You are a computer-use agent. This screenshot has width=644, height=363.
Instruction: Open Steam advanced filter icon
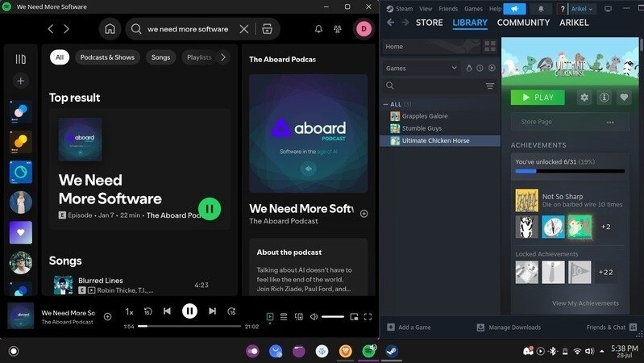[x=490, y=86]
